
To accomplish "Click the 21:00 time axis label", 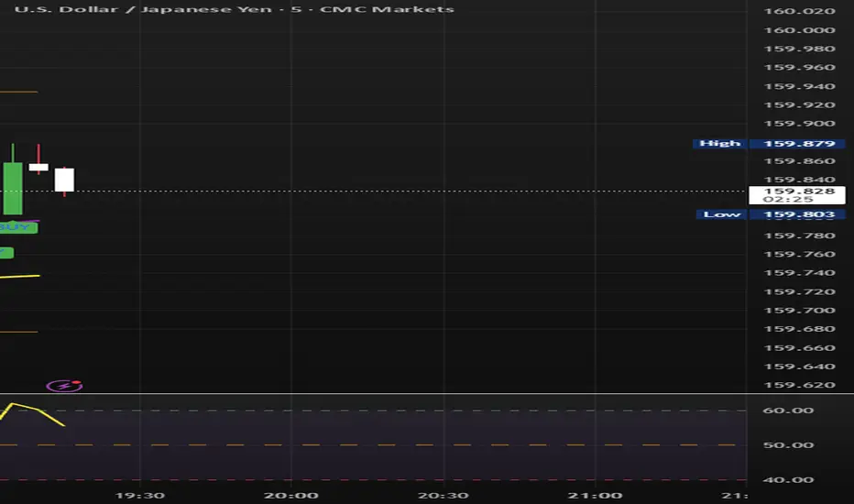I will [x=595, y=496].
